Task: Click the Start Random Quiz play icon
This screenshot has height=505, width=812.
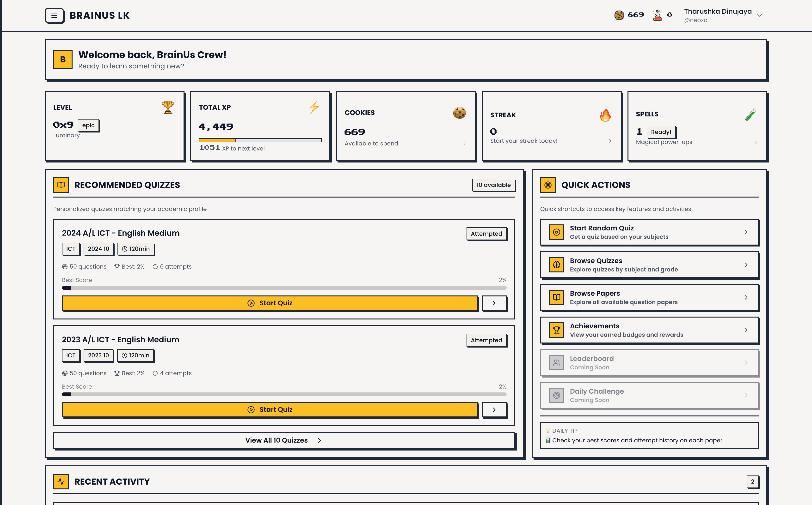Action: (x=556, y=232)
